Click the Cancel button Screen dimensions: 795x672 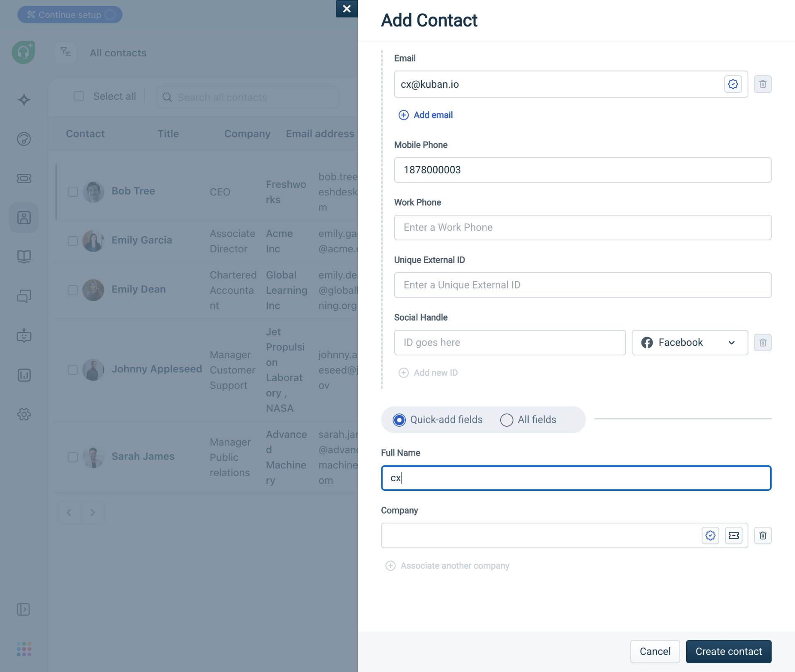[x=655, y=651]
